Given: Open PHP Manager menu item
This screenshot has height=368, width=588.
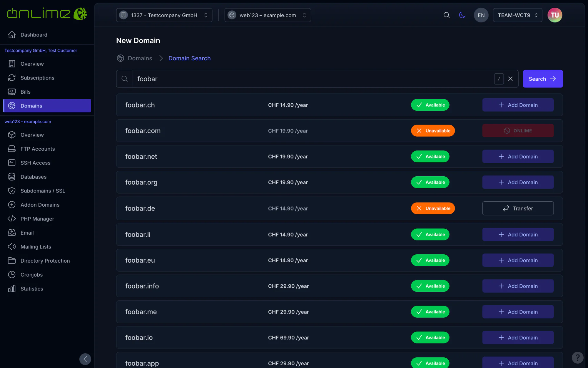Looking at the screenshot, I should pos(47,218).
